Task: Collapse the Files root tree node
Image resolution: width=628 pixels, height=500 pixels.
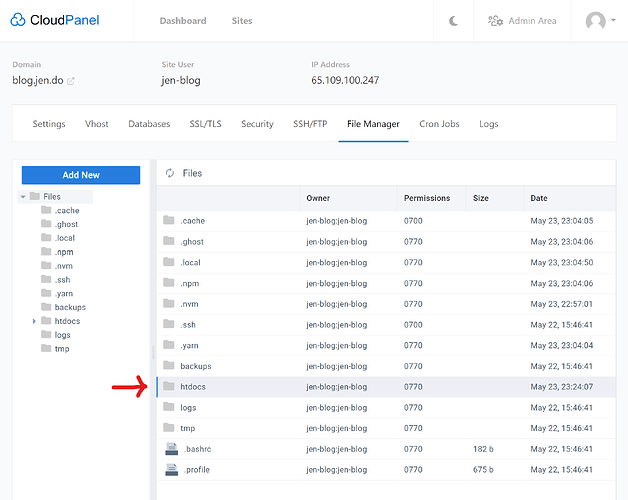Action: pos(23,197)
